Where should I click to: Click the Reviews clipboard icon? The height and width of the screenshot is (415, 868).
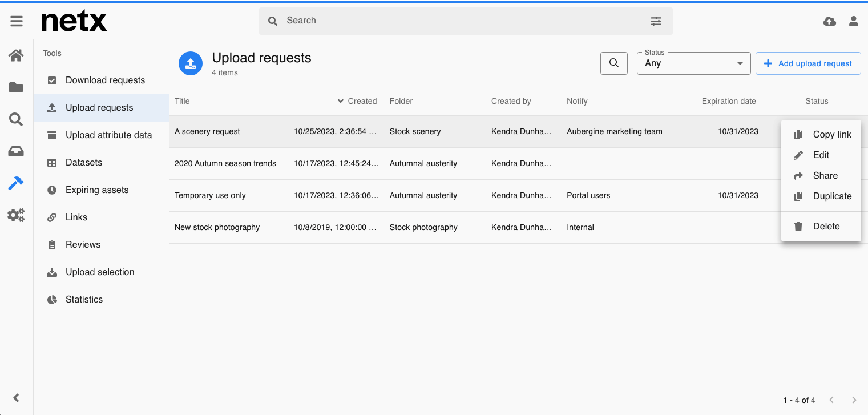pos(52,245)
